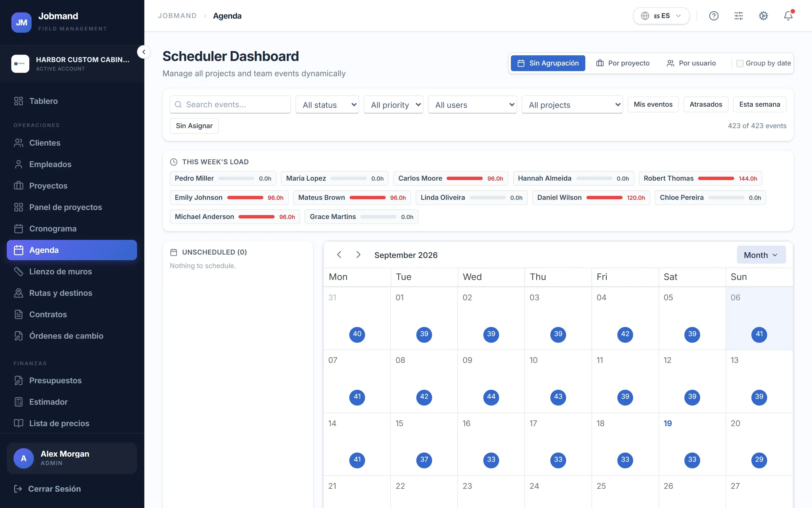Go to the next month

(x=358, y=255)
